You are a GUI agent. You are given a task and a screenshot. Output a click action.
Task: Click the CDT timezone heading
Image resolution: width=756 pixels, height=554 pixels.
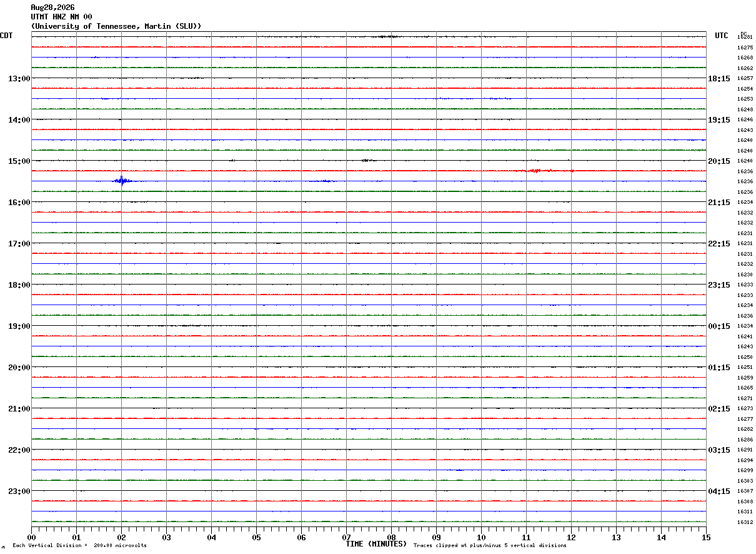(x=6, y=36)
